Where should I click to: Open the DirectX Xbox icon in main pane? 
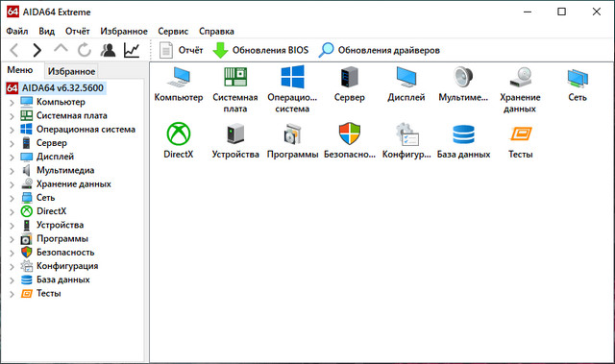[179, 133]
